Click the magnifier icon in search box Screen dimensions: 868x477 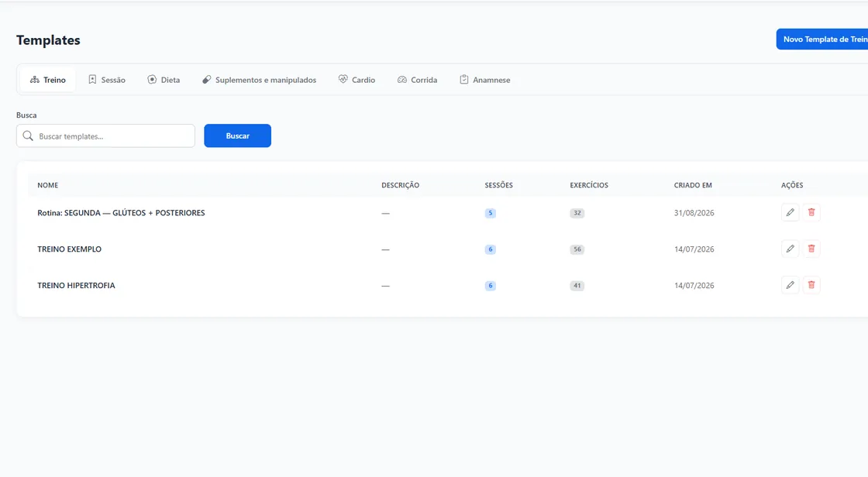coord(28,136)
